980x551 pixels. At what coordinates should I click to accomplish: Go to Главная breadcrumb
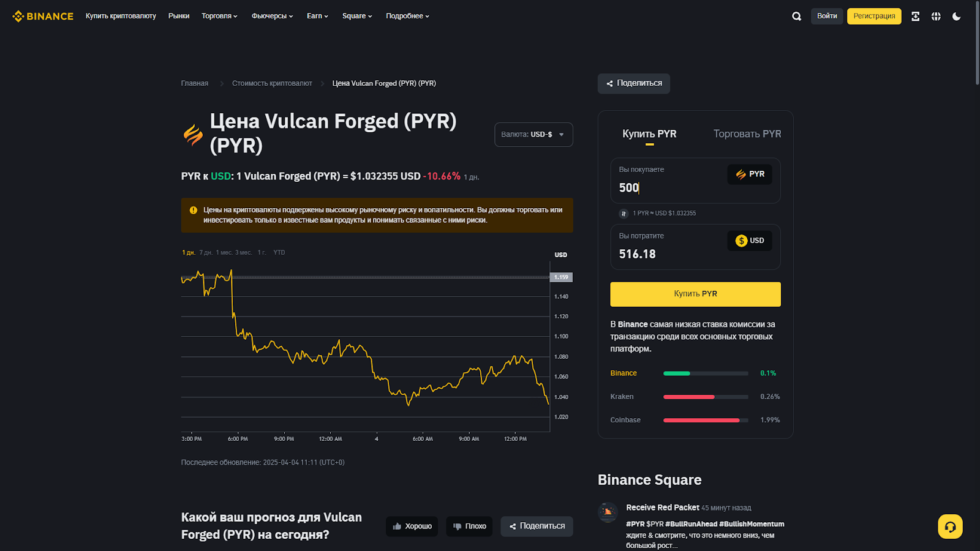[x=195, y=83]
